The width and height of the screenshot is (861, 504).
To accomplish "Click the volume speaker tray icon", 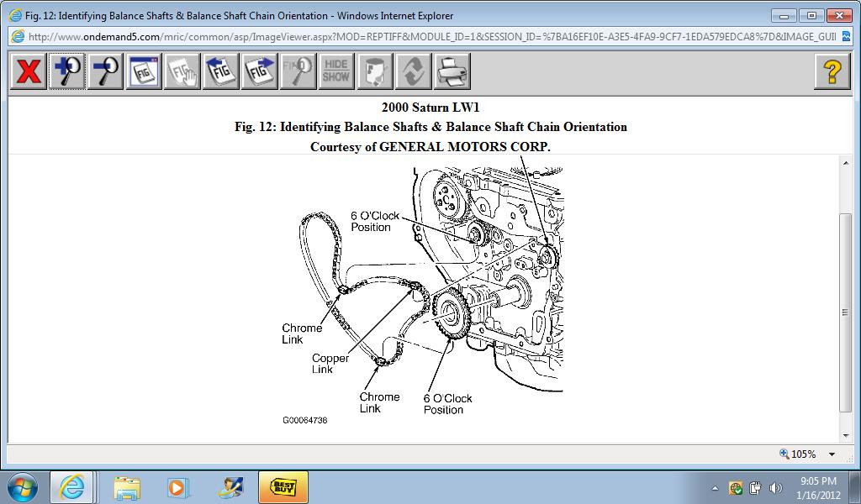I will pos(774,488).
